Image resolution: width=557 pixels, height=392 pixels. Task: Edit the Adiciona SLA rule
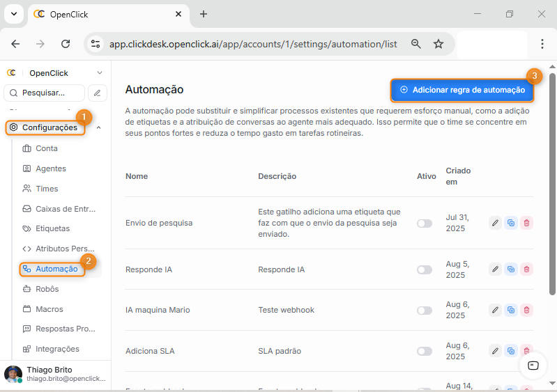[495, 351]
